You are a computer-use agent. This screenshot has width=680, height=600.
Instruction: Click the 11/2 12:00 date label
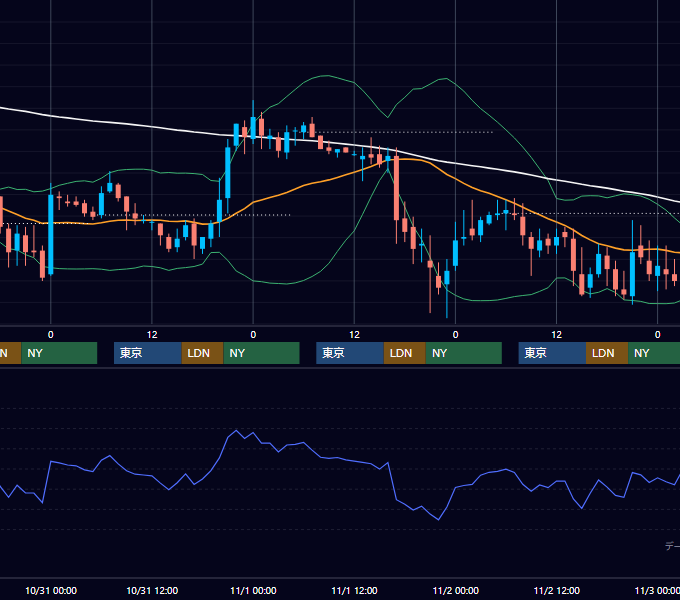pos(556,590)
